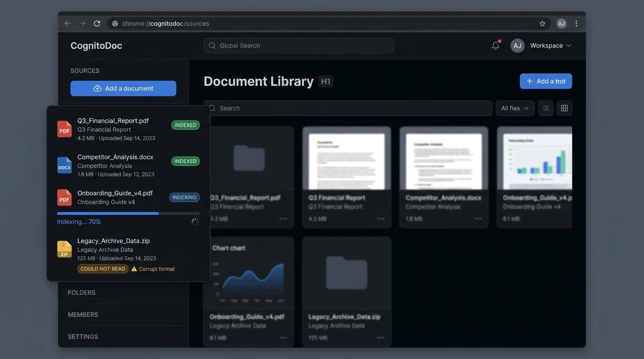Click the AJ avatar beside Workspace

pyautogui.click(x=517, y=45)
